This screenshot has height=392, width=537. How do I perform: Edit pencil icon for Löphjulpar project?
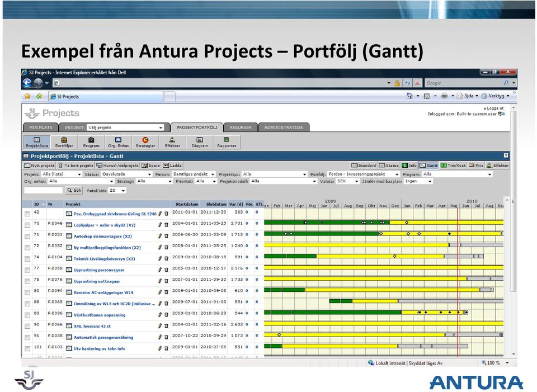(x=159, y=225)
